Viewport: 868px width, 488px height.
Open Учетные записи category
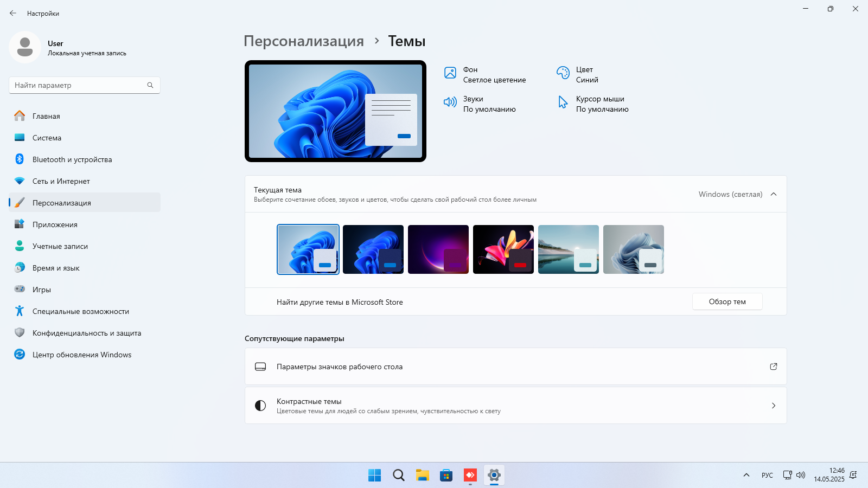(x=85, y=246)
